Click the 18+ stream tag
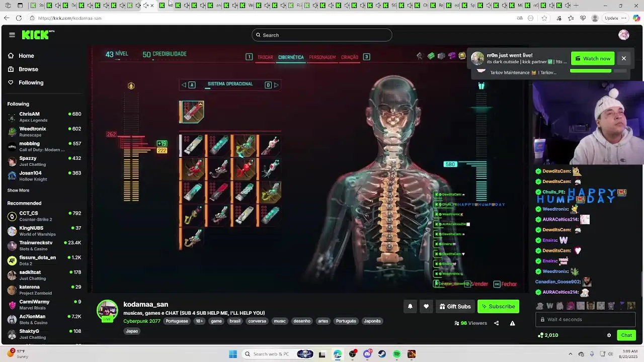 click(x=199, y=321)
